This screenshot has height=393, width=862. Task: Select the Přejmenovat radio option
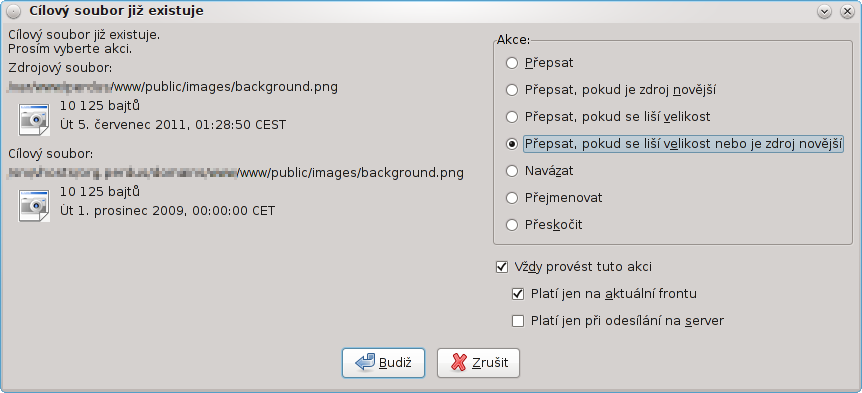[x=554, y=197]
